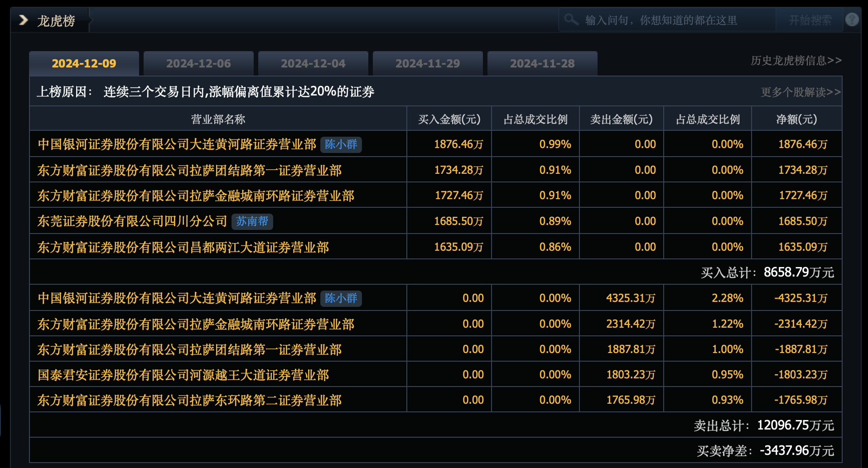The width and height of the screenshot is (868, 468).
Task: Click the 开始搜索 button
Action: (810, 20)
